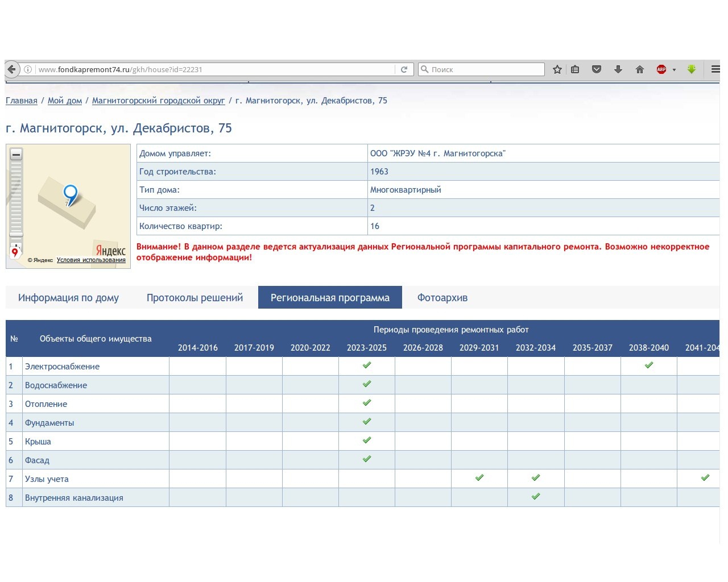Click the Электроснабжение row label
This screenshot has width=728, height=582.
click(x=62, y=367)
